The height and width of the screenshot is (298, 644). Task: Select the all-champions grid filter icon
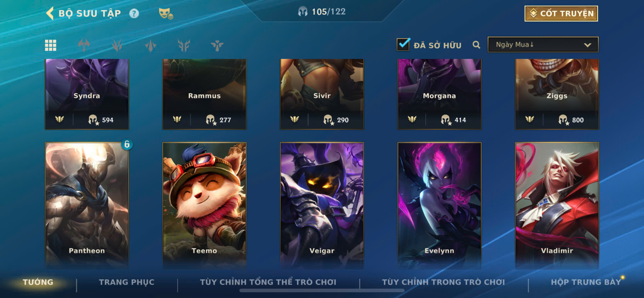(51, 45)
